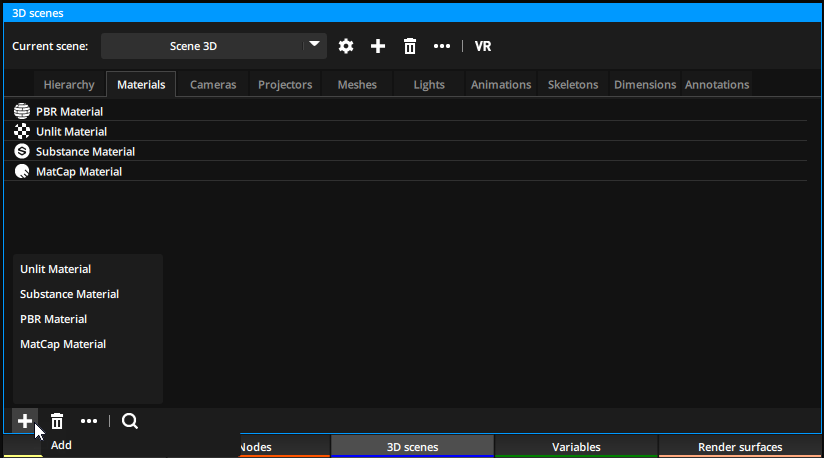The image size is (824, 458).
Task: Open material search magnifier icon
Action: (x=130, y=421)
